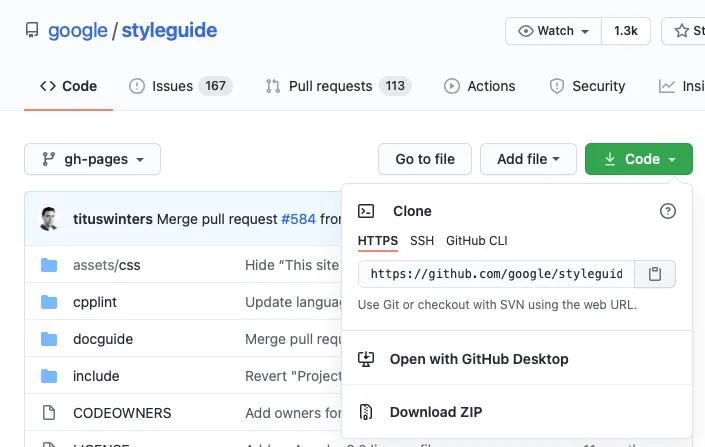Screen dimensions: 705x447
Task: Open the gh-pages branch dropdown
Action: tap(92, 159)
